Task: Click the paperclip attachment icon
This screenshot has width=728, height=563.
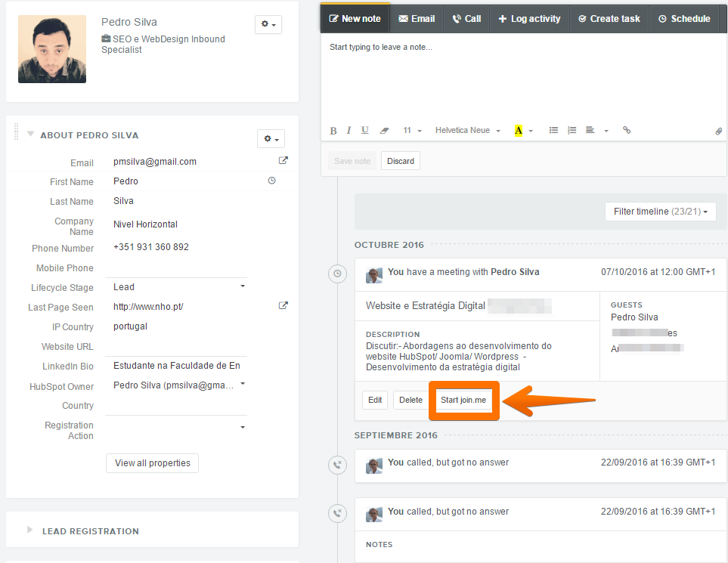Action: point(718,131)
